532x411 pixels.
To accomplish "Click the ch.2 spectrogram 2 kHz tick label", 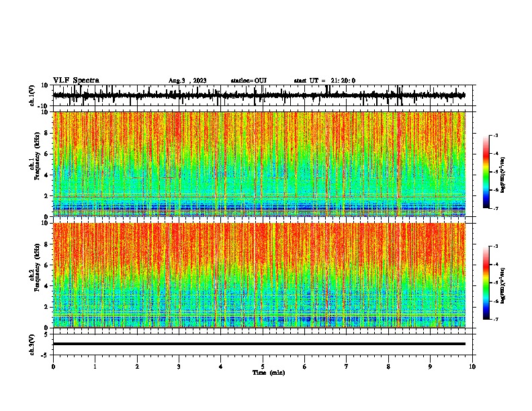I will [46, 307].
